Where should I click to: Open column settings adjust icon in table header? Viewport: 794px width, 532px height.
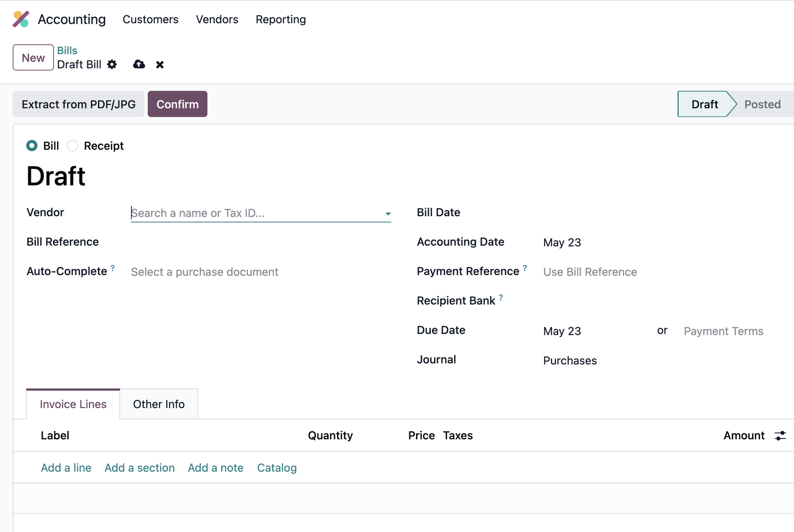[x=780, y=435]
